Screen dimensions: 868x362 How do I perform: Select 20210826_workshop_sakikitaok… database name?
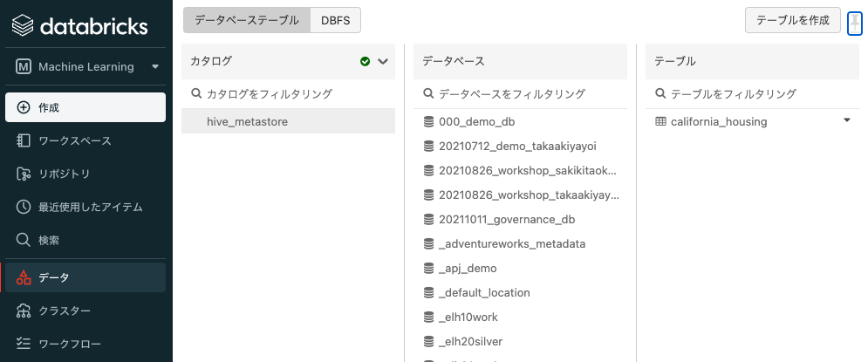click(528, 170)
